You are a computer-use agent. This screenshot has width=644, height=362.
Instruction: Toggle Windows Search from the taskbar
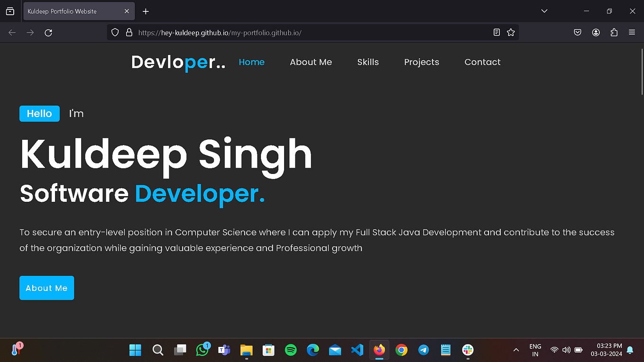tap(158, 350)
